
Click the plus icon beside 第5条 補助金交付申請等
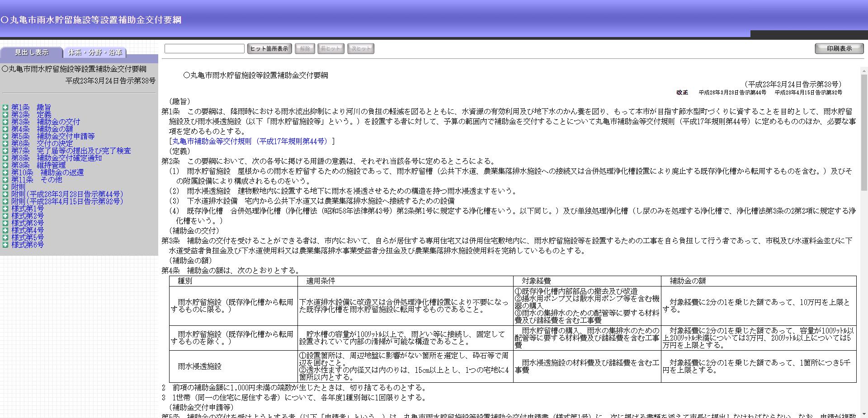(5, 136)
